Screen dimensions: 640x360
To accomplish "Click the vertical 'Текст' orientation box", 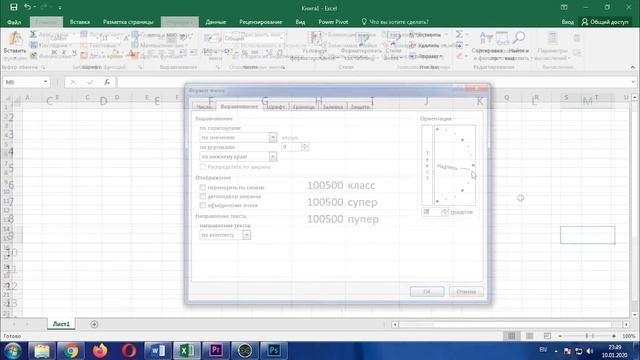I will point(427,165).
